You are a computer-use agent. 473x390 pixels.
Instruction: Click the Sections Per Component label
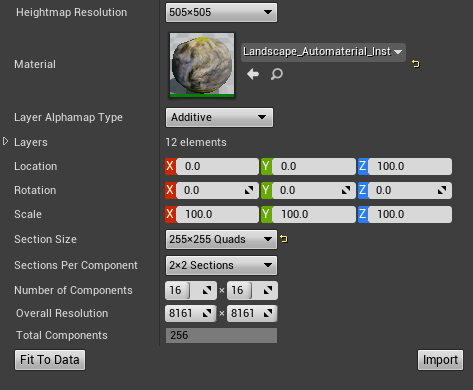pyautogui.click(x=76, y=265)
